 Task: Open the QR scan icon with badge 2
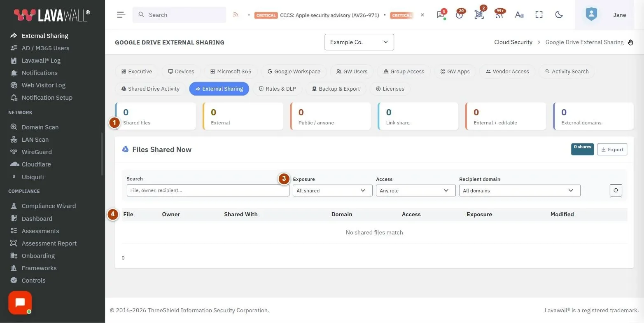(x=479, y=15)
